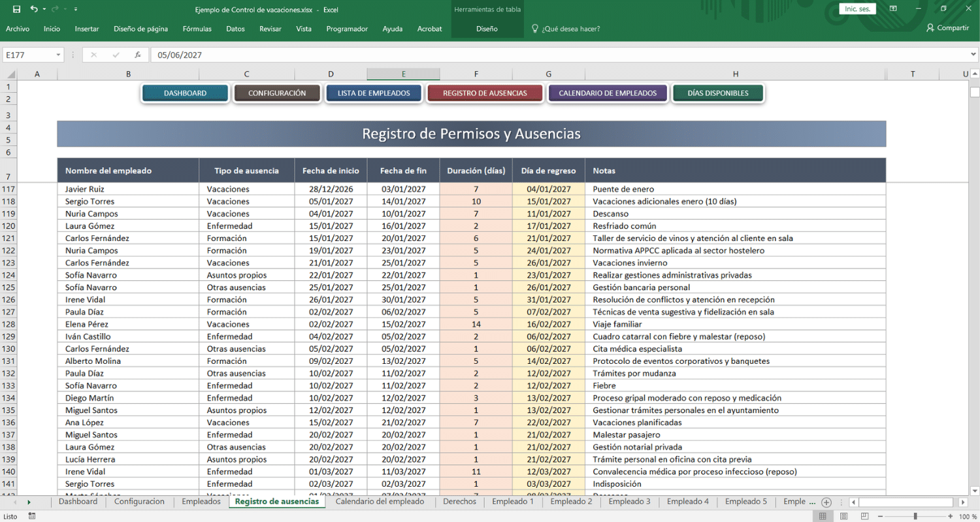Switch to Calendario del empleado sheet tab
This screenshot has width=980, height=522.
point(380,502)
